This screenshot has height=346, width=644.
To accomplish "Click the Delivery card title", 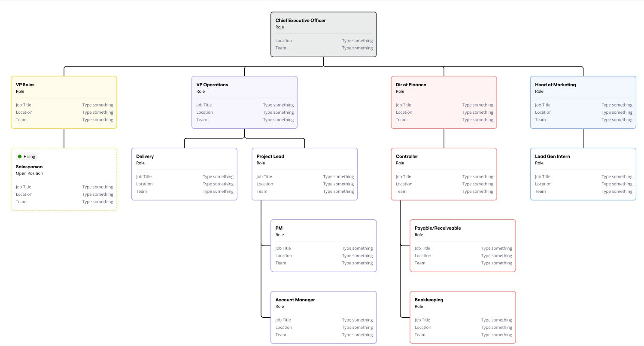I will coord(145,157).
